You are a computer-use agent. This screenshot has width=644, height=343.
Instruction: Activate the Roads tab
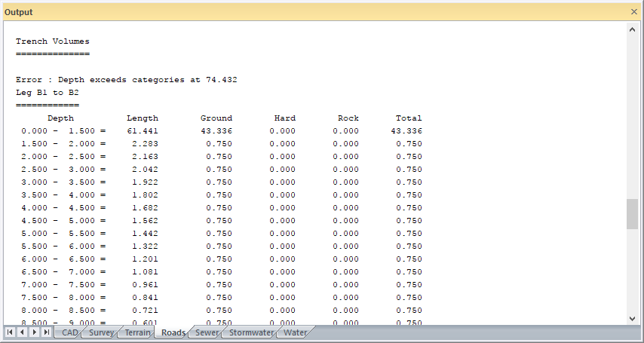pos(173,332)
